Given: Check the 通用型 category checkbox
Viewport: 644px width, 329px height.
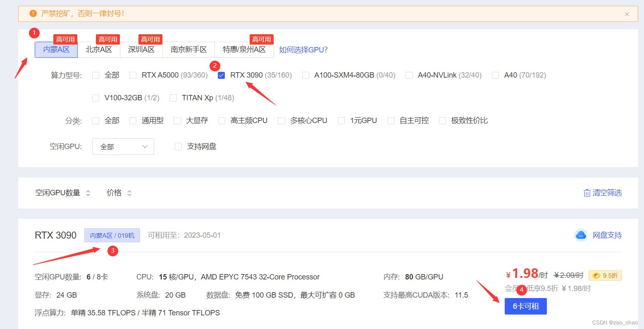Looking at the screenshot, I should 133,121.
